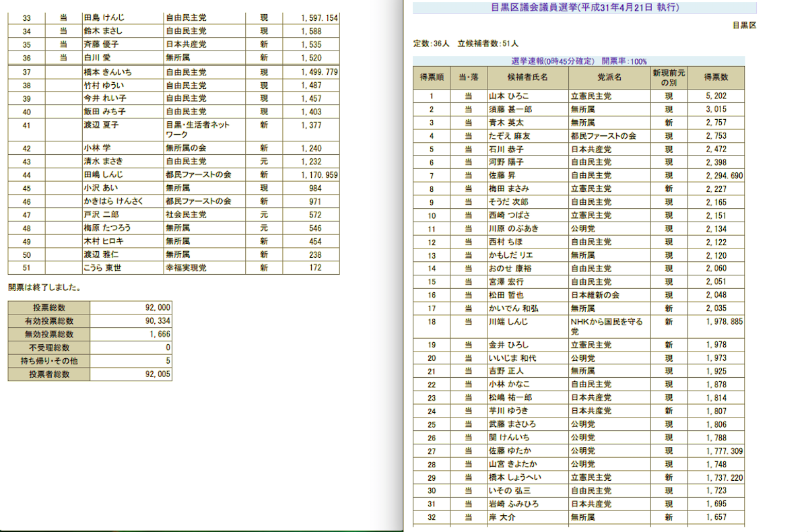
Task: Select candidate 岸 大介
Action: click(x=501, y=517)
